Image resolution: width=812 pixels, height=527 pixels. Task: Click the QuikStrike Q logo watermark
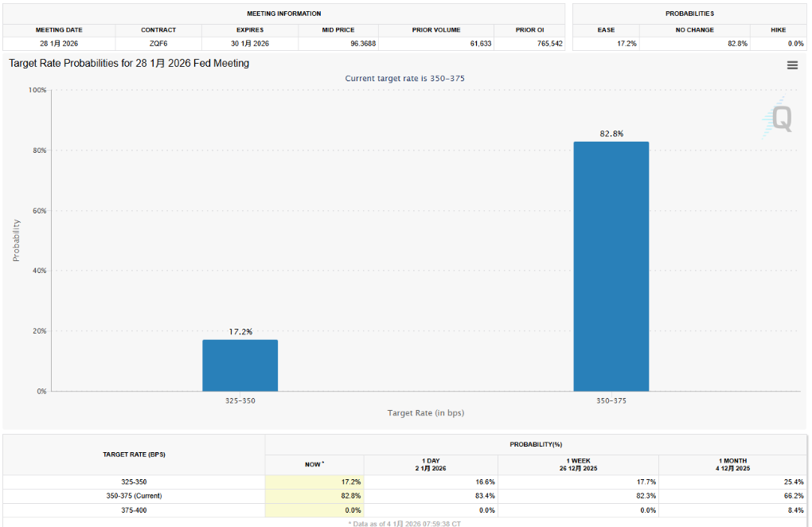point(776,119)
